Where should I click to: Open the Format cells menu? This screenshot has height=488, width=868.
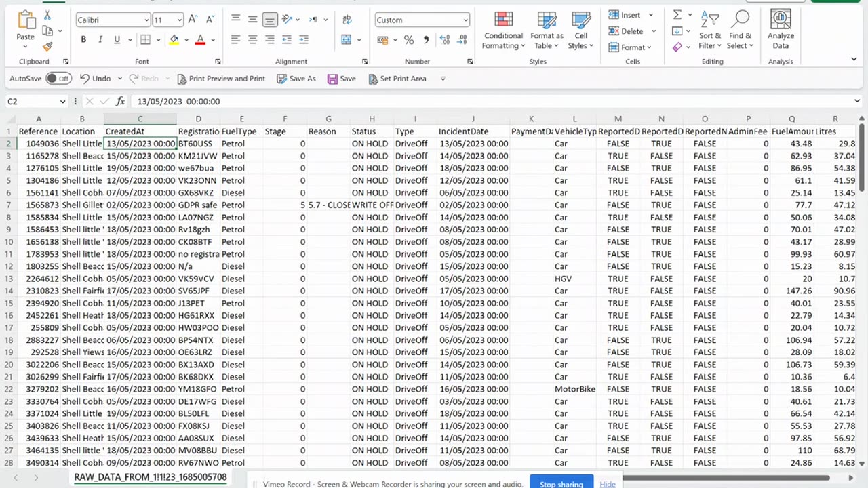(x=630, y=47)
